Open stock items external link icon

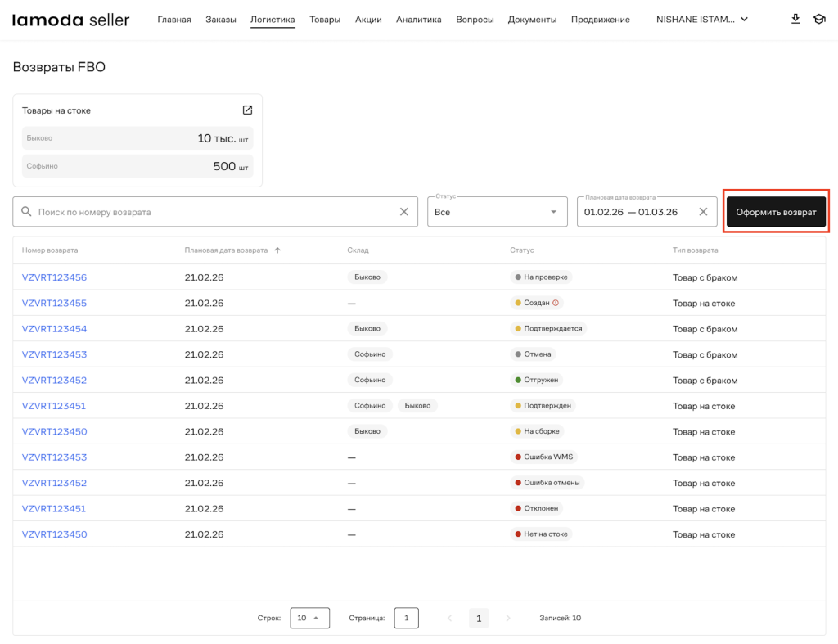[247, 110]
